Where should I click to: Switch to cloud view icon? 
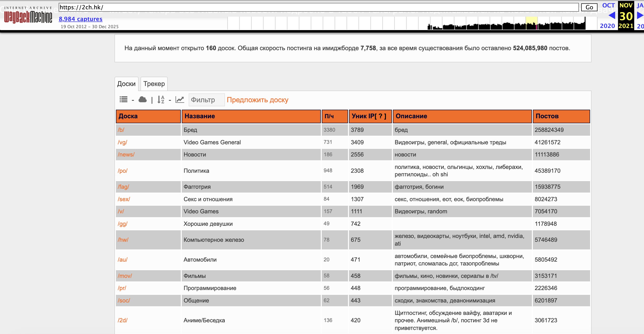click(x=142, y=100)
